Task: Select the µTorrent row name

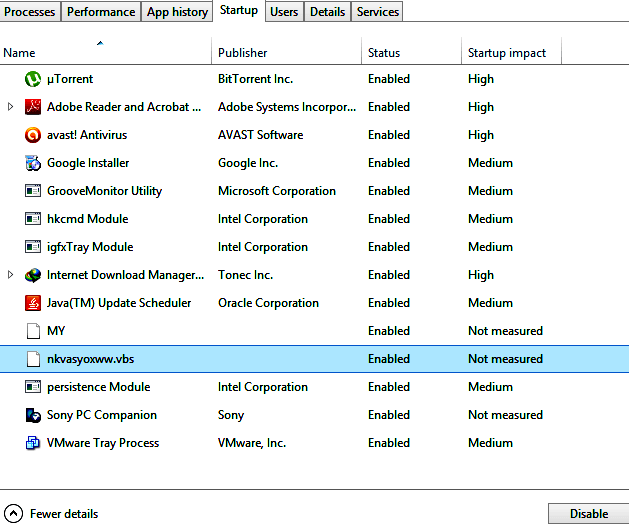Action: coord(70,79)
